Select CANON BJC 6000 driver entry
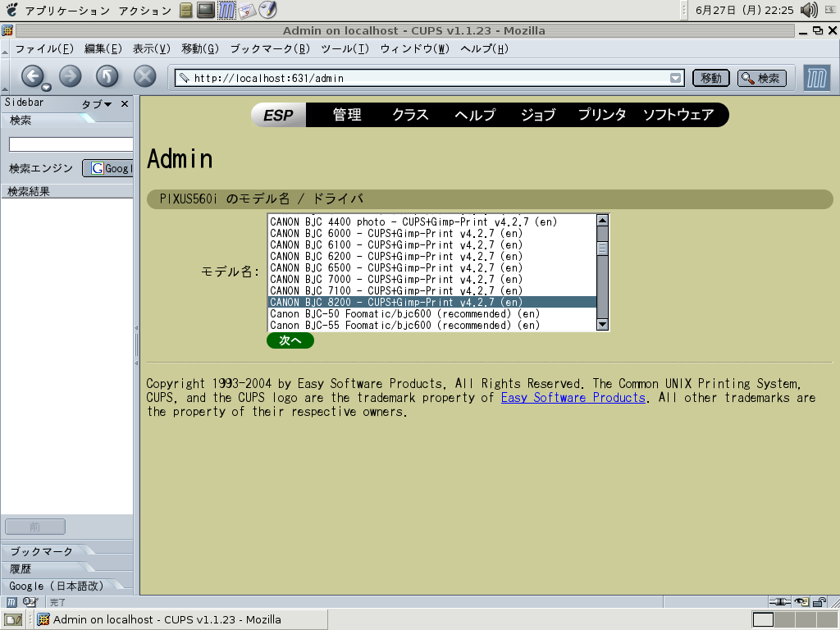The image size is (840, 630). pos(431,233)
